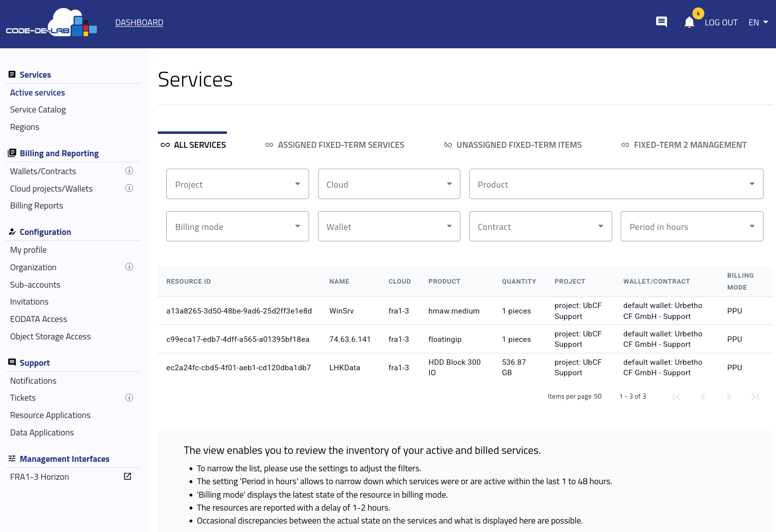The image size is (776, 532).
Task: Open the Product filter dropdown
Action: pos(616,184)
